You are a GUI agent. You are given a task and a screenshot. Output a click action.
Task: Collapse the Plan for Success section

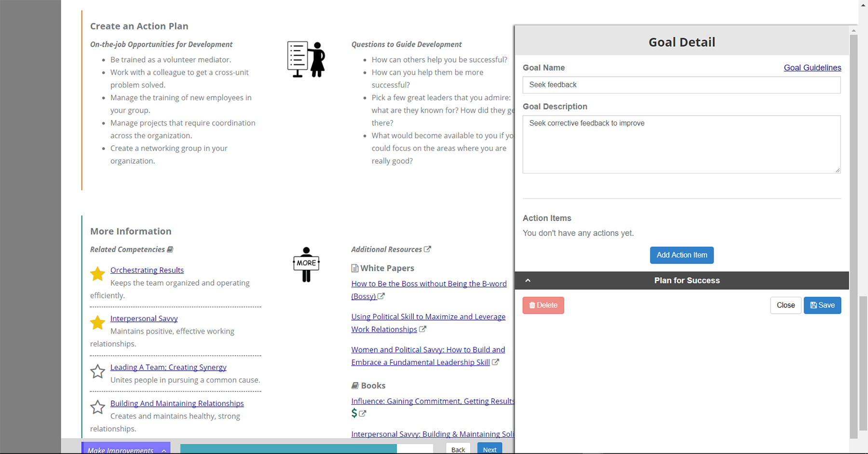pos(528,280)
